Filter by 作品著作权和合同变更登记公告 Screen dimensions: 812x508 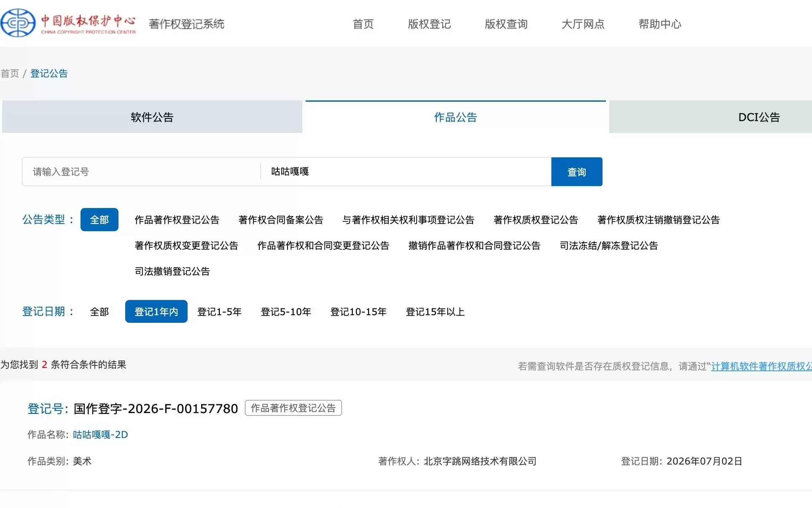(x=323, y=246)
